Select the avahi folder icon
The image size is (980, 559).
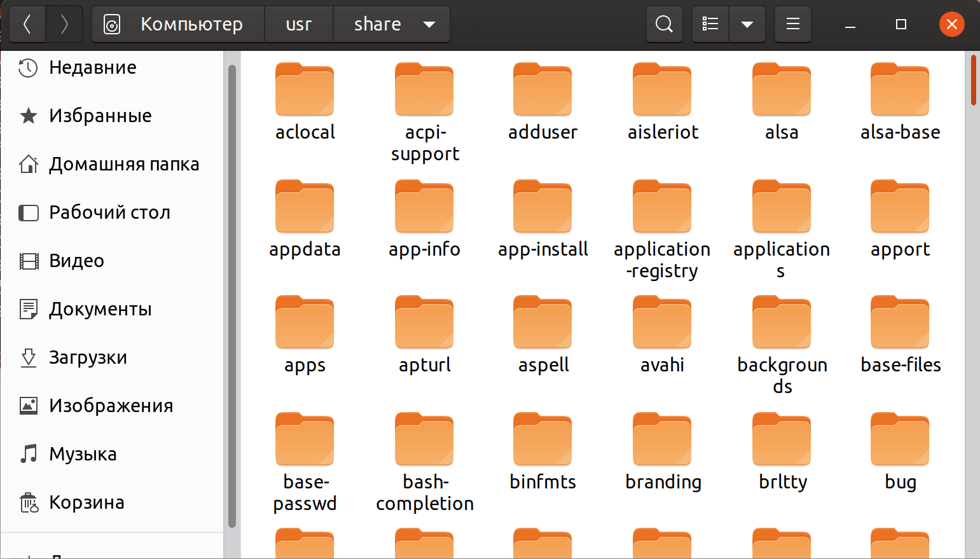pyautogui.click(x=662, y=322)
